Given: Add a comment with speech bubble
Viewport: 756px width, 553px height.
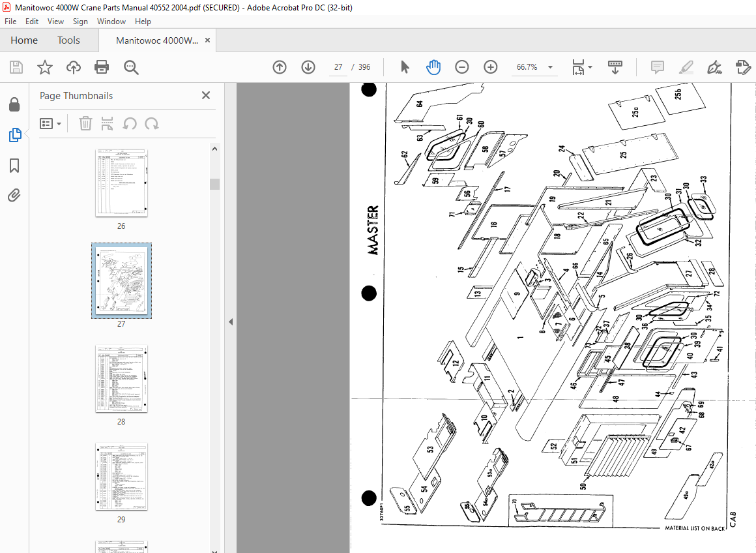Looking at the screenshot, I should 657,67.
